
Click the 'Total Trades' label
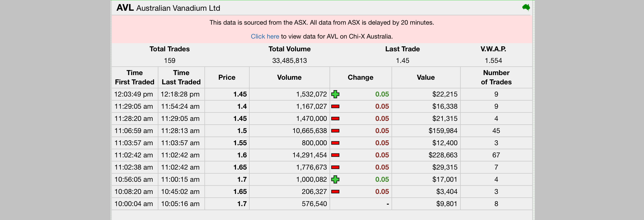(170, 49)
